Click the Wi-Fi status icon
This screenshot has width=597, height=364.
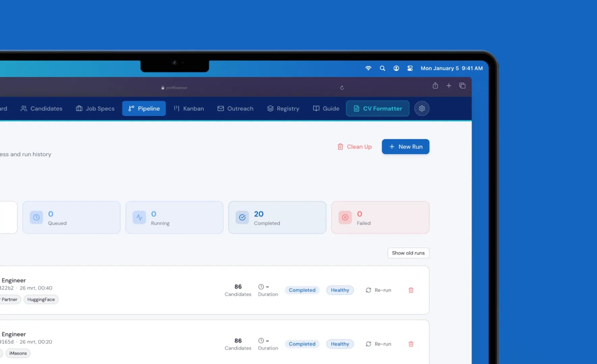(368, 68)
